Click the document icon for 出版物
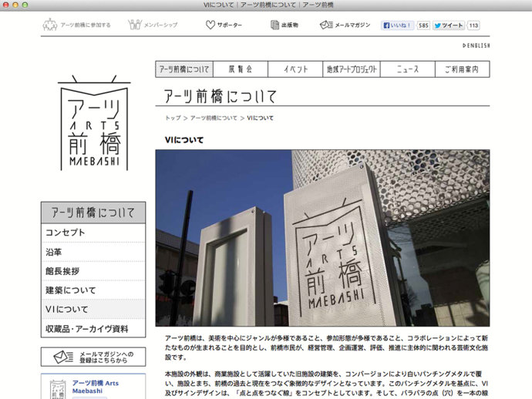 (274, 25)
